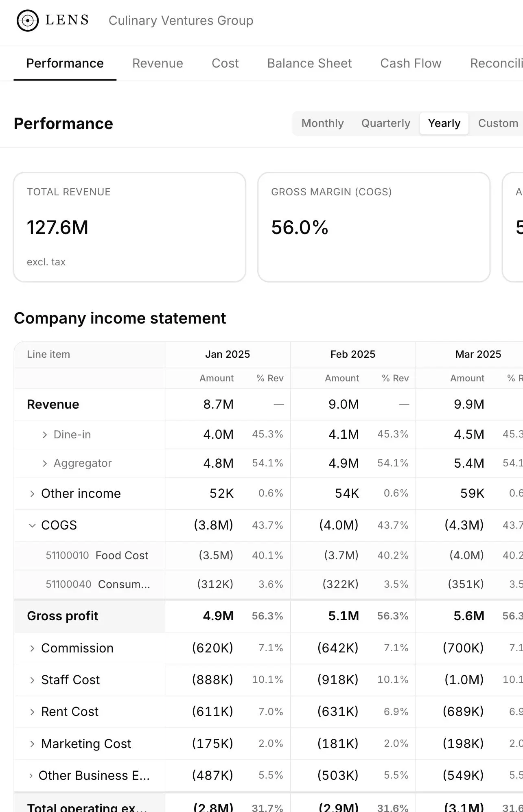
Task: Click the Revenue row label
Action: coord(53,405)
